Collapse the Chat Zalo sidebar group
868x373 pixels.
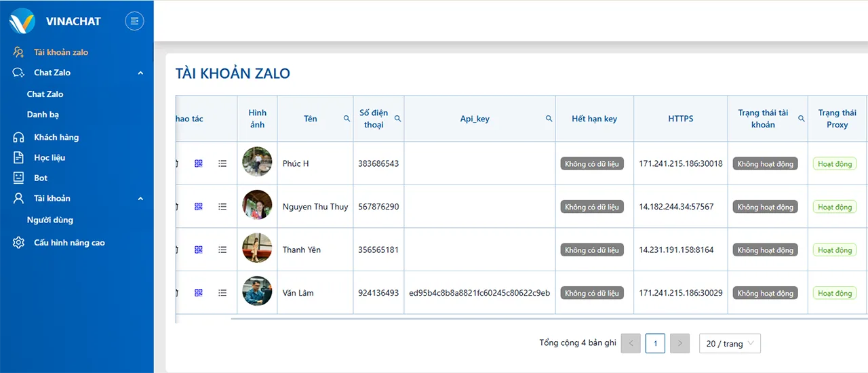[140, 73]
